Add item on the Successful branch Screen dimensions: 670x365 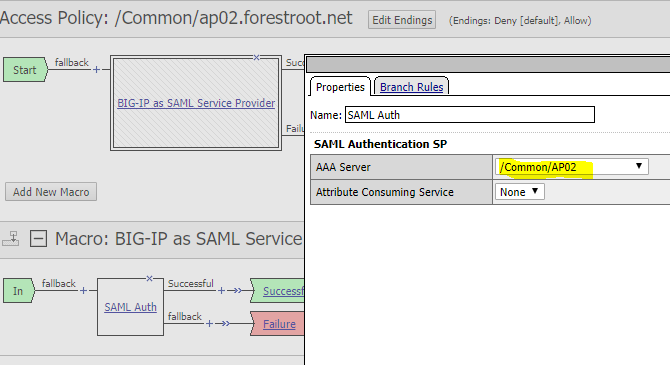(x=221, y=291)
